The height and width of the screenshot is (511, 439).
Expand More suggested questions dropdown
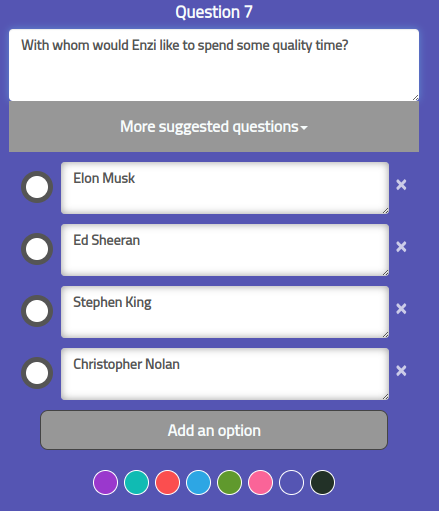(x=214, y=127)
